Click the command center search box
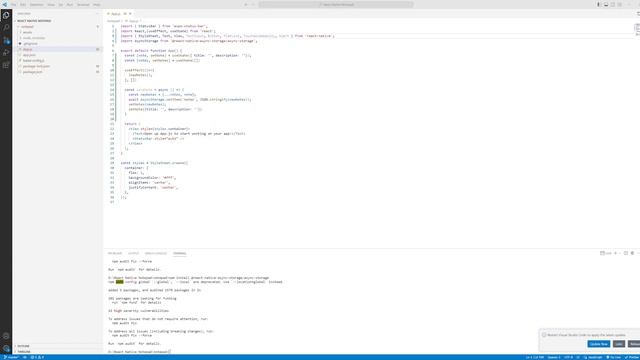The width and height of the screenshot is (640, 360). (x=336, y=4)
